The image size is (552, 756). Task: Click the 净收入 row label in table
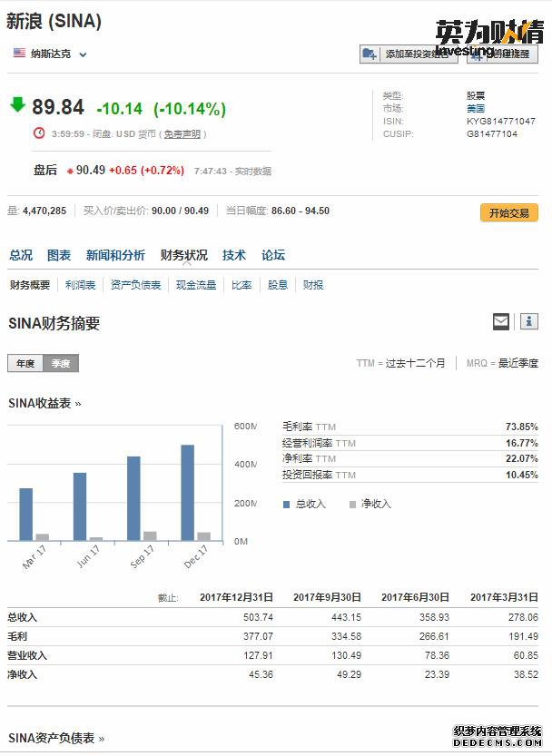tap(22, 674)
